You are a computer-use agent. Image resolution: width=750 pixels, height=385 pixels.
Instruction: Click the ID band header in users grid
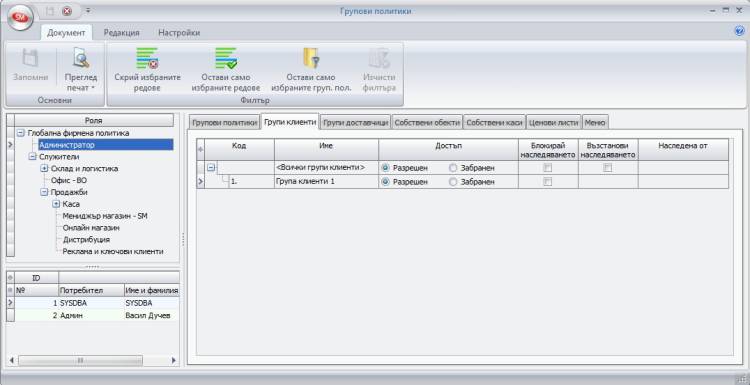pos(36,278)
